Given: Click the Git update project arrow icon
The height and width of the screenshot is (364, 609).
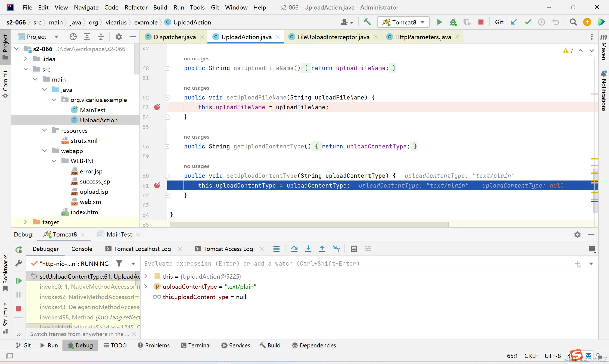Looking at the screenshot, I should (x=514, y=22).
